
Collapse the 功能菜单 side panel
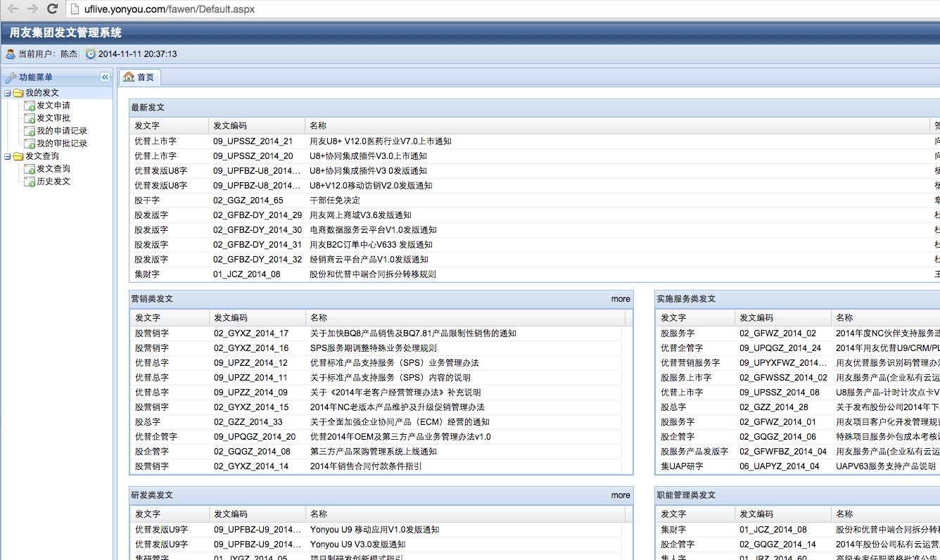105,77
